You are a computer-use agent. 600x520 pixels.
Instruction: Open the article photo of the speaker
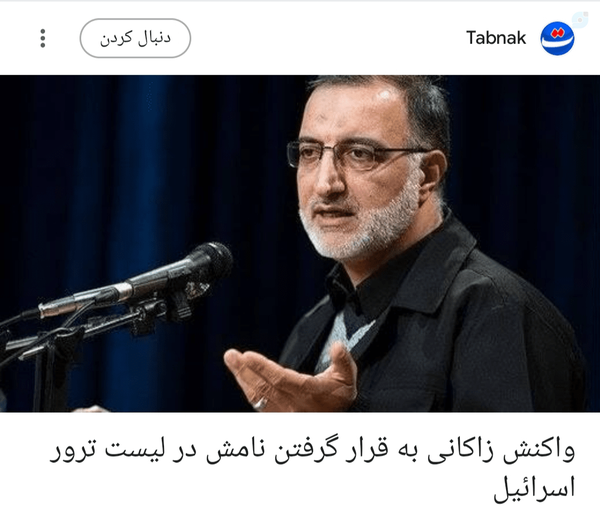click(x=300, y=243)
